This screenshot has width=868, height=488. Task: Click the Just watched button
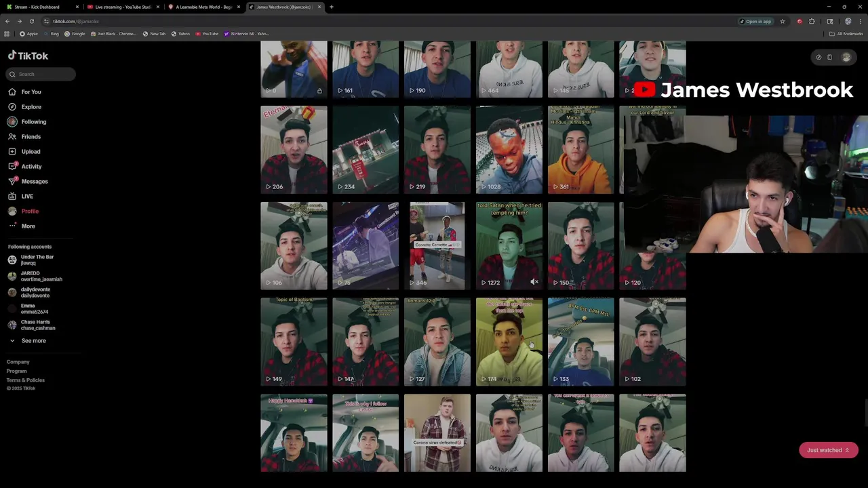tap(828, 450)
